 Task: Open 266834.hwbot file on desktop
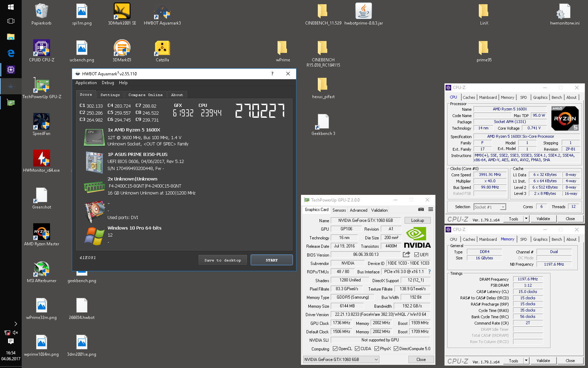(82, 308)
